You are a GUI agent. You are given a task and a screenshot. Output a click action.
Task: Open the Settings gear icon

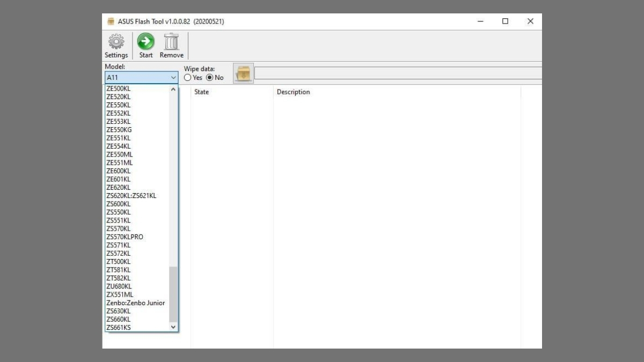(116, 42)
